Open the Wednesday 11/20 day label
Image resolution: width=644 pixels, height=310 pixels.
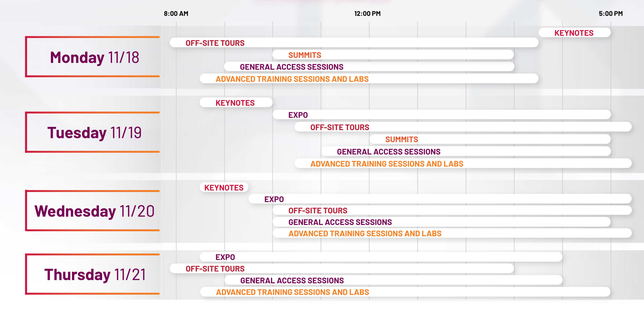point(94,211)
